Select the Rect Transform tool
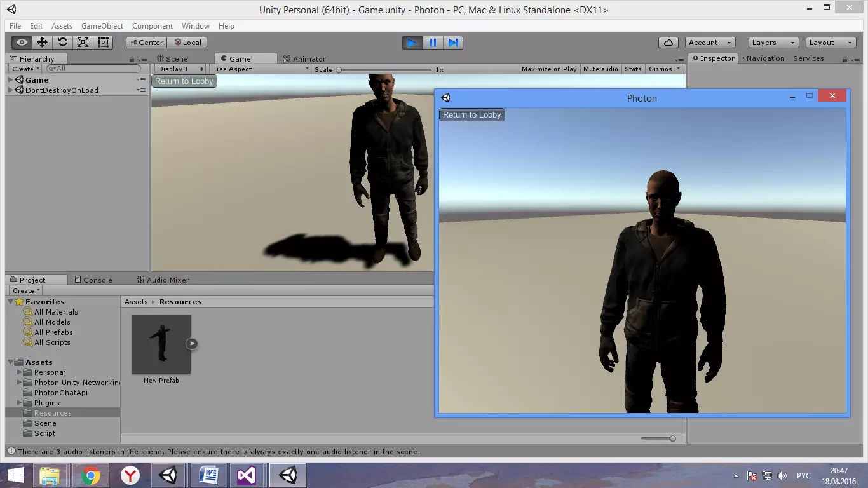 (103, 43)
